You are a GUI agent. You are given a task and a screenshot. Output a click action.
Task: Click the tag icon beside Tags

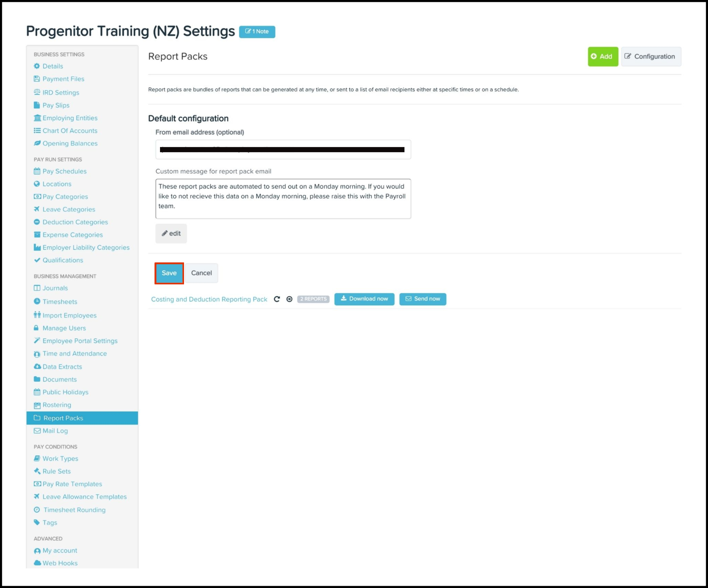coord(37,522)
